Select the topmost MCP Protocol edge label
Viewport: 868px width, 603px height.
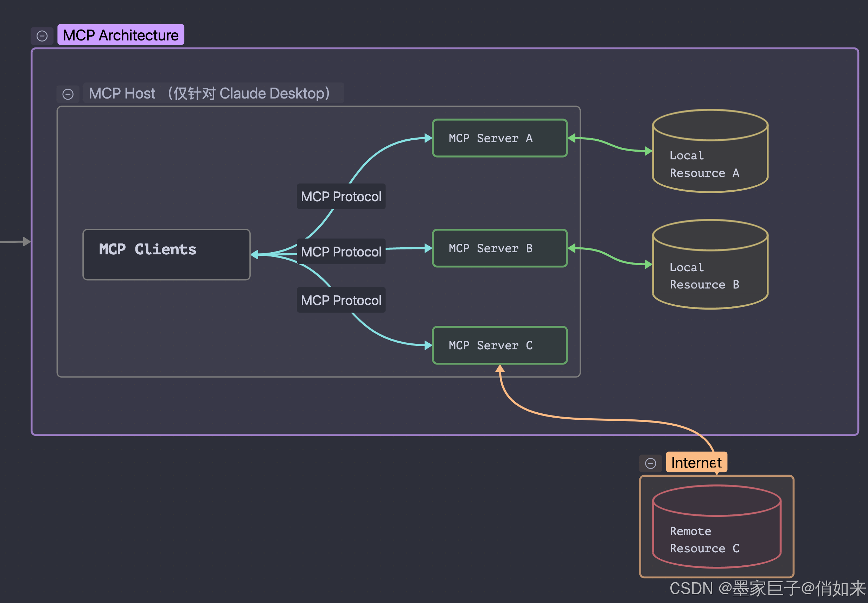coord(341,196)
